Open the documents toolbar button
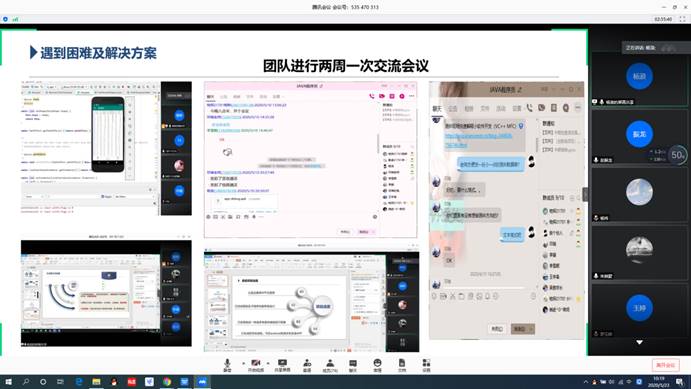691x389 pixels. (x=402, y=365)
